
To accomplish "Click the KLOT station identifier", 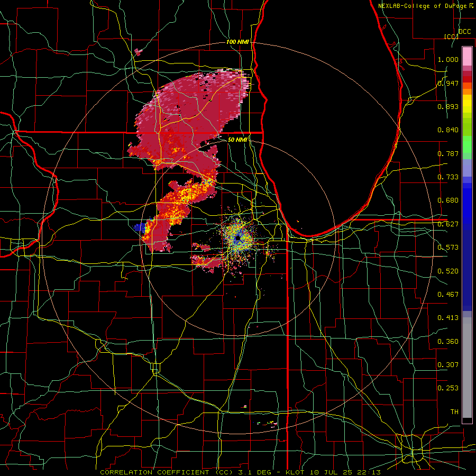I will (295, 472).
